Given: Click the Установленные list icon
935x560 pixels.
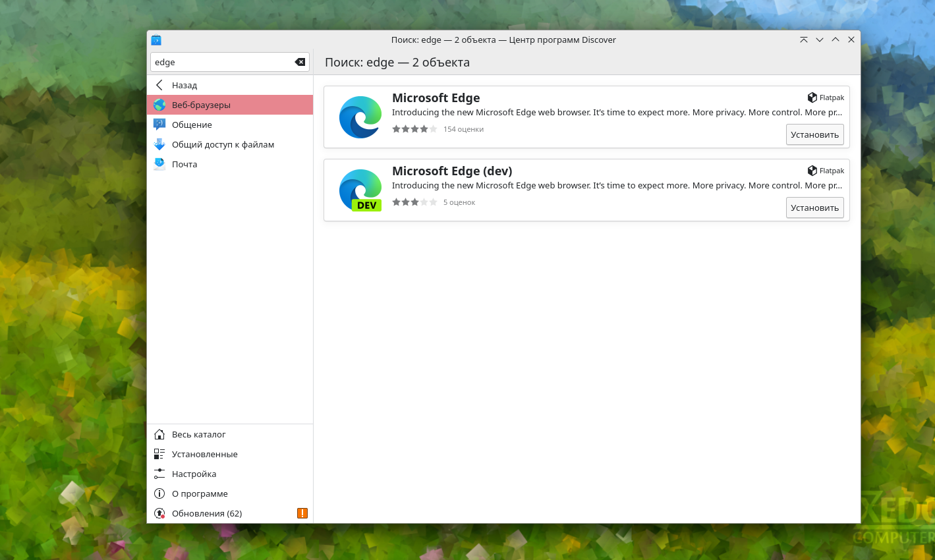Looking at the screenshot, I should [x=159, y=454].
